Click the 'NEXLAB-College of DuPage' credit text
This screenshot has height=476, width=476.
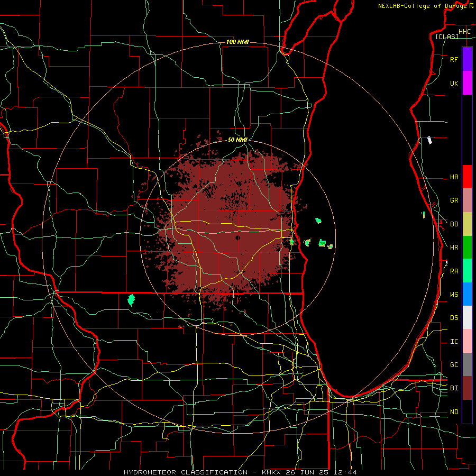423,6
